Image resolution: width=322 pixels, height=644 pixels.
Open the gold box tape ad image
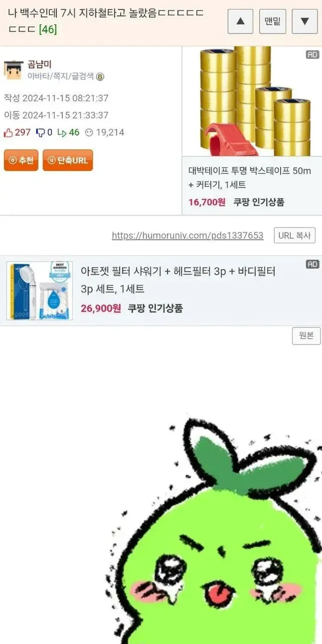(x=252, y=101)
